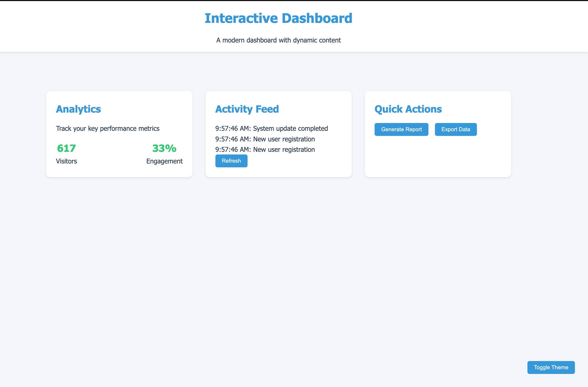Select the Analytics card body
588x387 pixels.
[119, 134]
